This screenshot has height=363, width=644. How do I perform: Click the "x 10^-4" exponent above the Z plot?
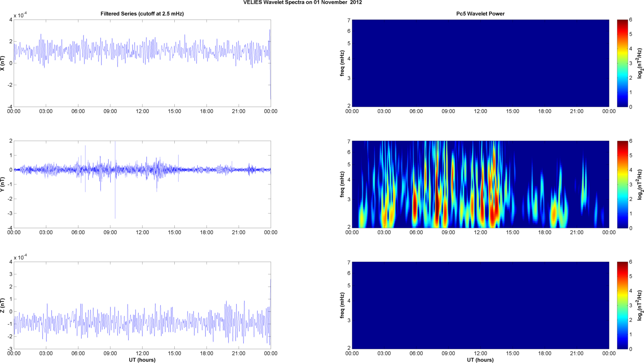[20, 257]
